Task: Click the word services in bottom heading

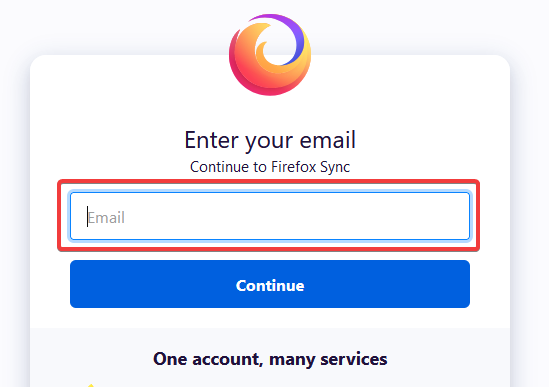Action: pyautogui.click(x=354, y=359)
